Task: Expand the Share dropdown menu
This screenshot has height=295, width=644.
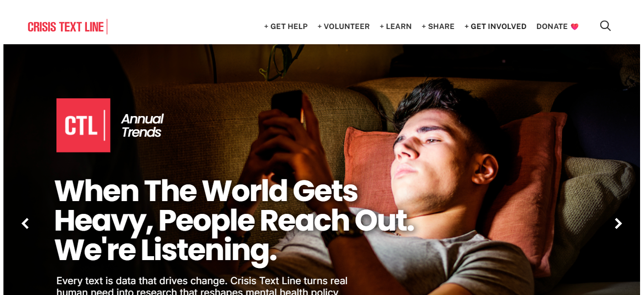Action: (438, 27)
